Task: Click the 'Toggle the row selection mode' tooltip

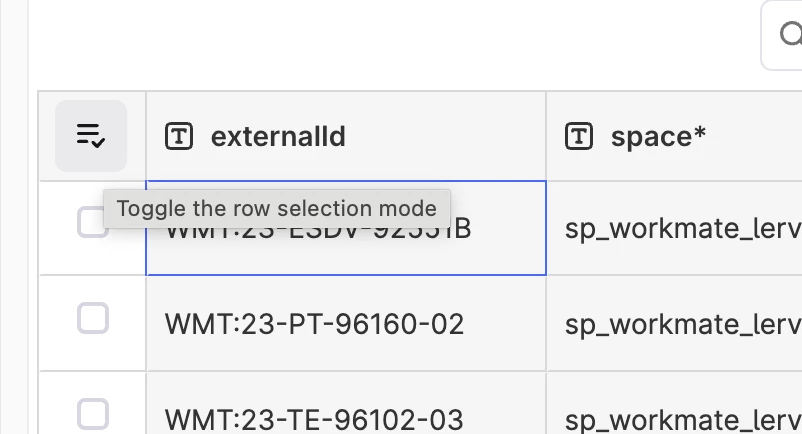Action: click(x=277, y=209)
